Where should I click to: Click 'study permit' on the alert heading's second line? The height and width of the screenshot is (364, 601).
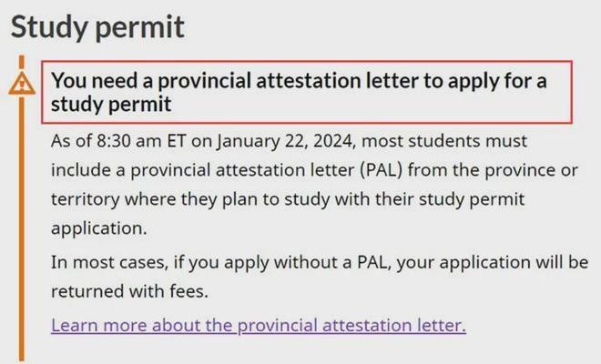(111, 105)
